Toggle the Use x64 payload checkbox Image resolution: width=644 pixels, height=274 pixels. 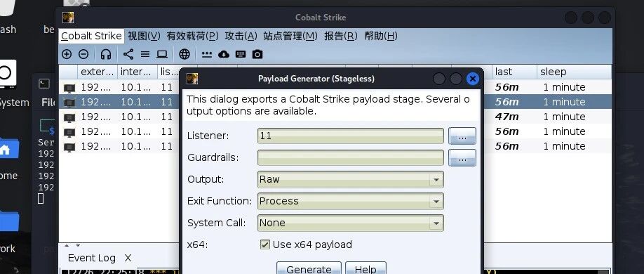pyautogui.click(x=264, y=244)
